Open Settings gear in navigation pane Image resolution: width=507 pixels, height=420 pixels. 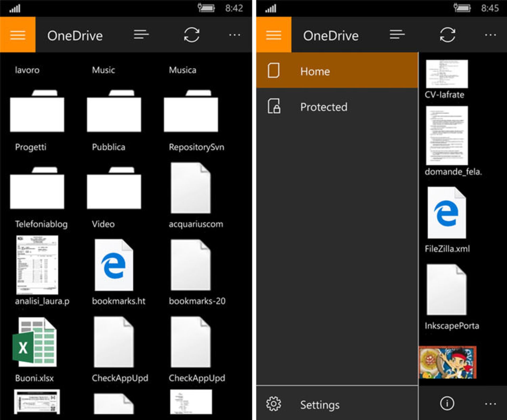click(274, 404)
